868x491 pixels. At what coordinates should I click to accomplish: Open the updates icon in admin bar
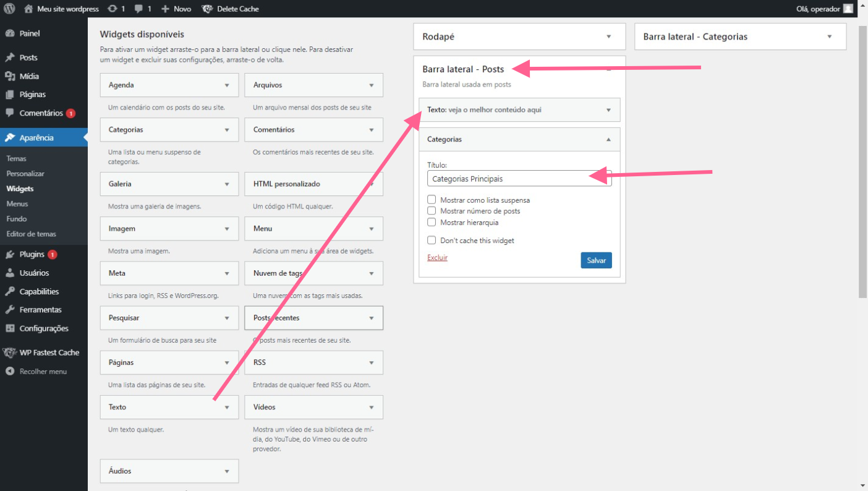point(111,9)
